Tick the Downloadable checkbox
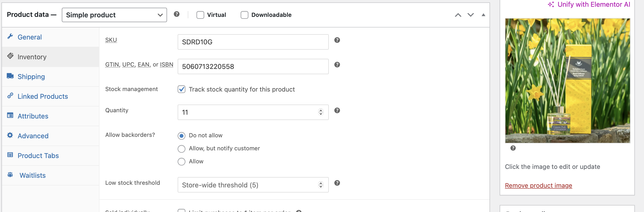644x212 pixels. pos(244,15)
